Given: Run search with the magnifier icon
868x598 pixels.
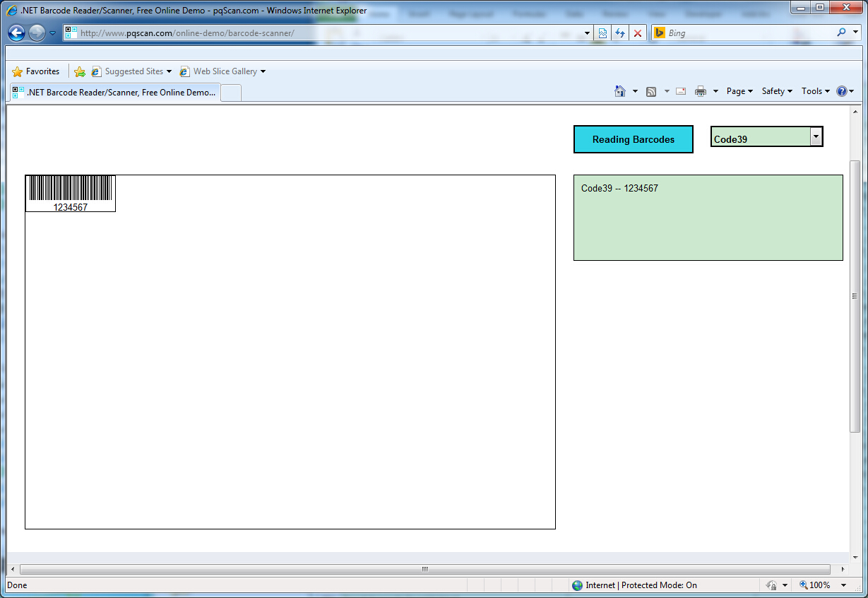Looking at the screenshot, I should pos(841,33).
